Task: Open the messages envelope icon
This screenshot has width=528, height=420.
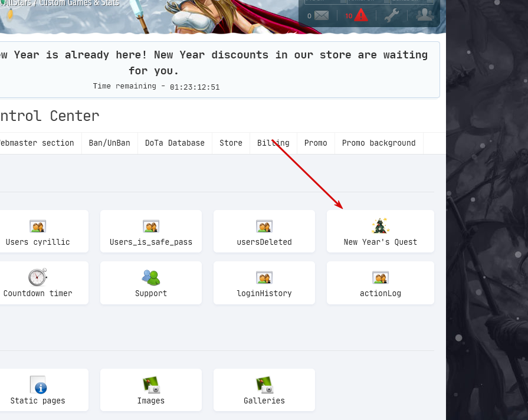Action: 322,15
